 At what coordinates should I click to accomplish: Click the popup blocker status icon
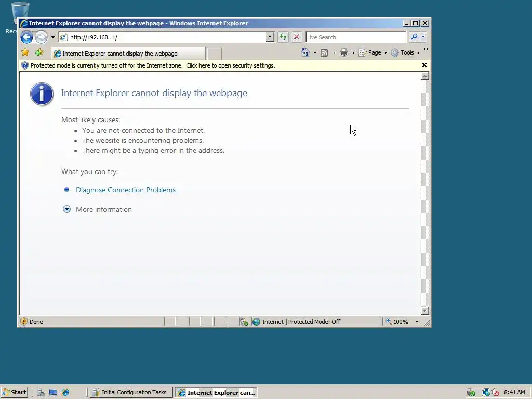pos(244,322)
